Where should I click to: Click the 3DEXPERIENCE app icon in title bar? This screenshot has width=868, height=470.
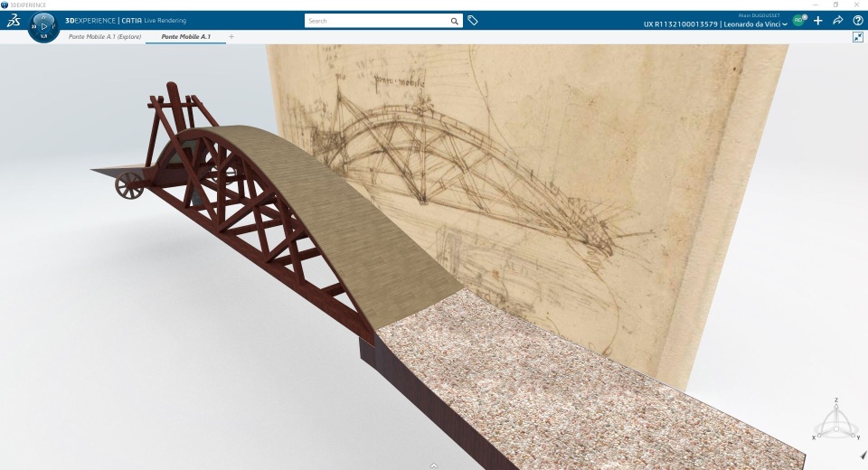5,5
